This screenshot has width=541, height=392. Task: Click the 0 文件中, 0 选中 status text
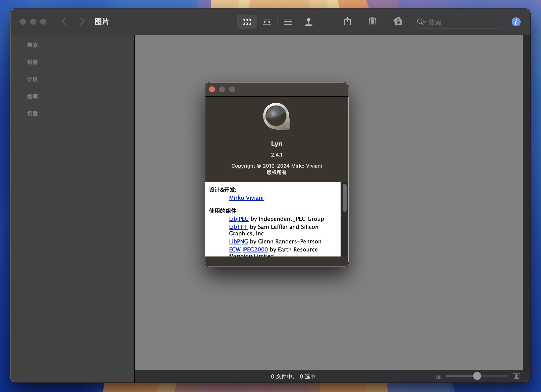(293, 376)
